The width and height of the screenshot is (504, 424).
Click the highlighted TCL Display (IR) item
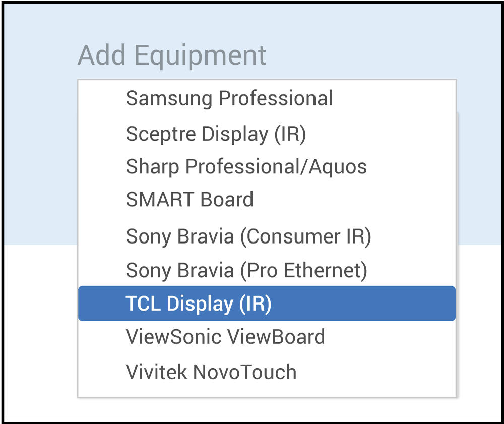(x=199, y=304)
